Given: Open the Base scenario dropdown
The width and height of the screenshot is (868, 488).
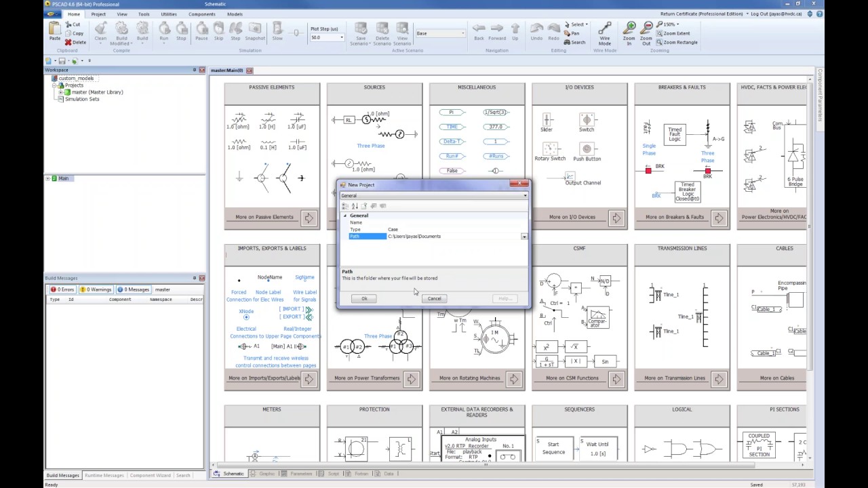Looking at the screenshot, I should click(x=463, y=33).
